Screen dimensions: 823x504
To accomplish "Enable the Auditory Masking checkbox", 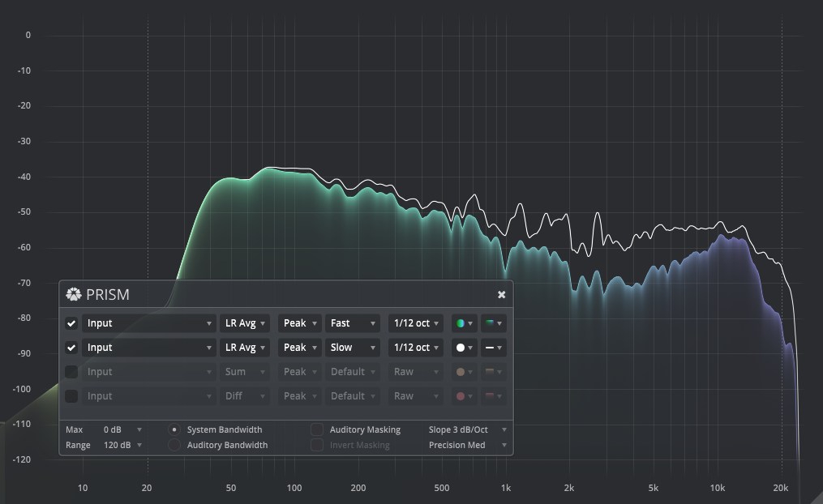I will coord(316,429).
